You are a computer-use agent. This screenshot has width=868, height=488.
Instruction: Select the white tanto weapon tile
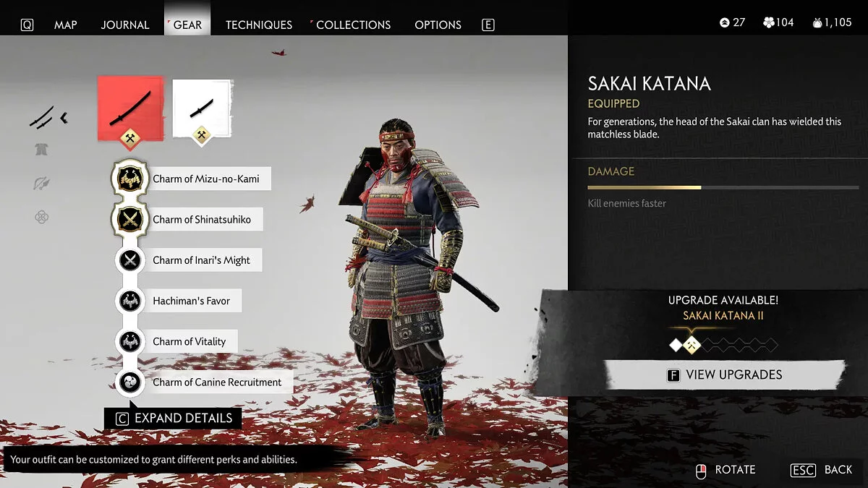pos(202,108)
